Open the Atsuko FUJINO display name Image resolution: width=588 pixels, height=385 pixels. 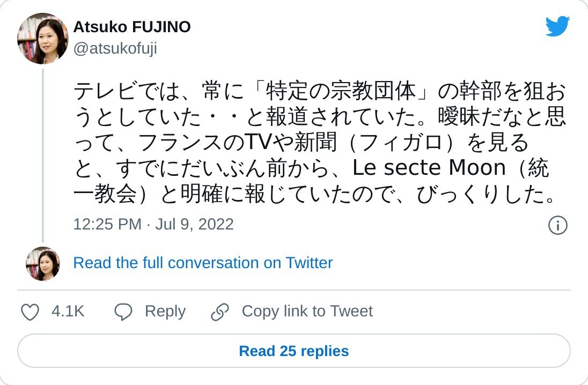pyautogui.click(x=132, y=27)
